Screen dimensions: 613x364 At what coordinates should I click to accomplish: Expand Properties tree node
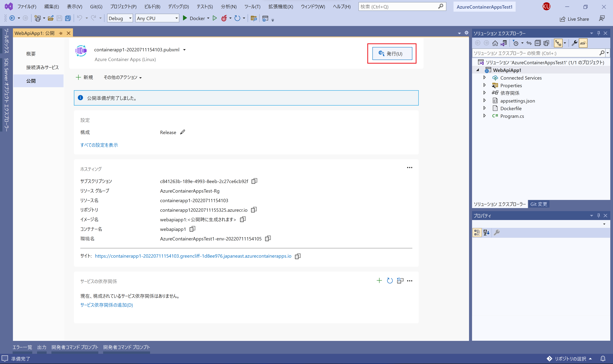coord(484,85)
